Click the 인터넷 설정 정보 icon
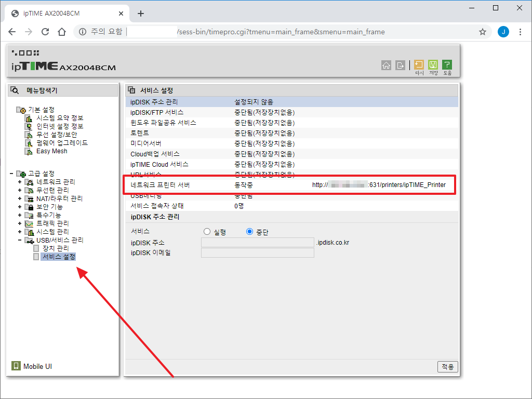This screenshot has width=532, height=399. (x=29, y=127)
